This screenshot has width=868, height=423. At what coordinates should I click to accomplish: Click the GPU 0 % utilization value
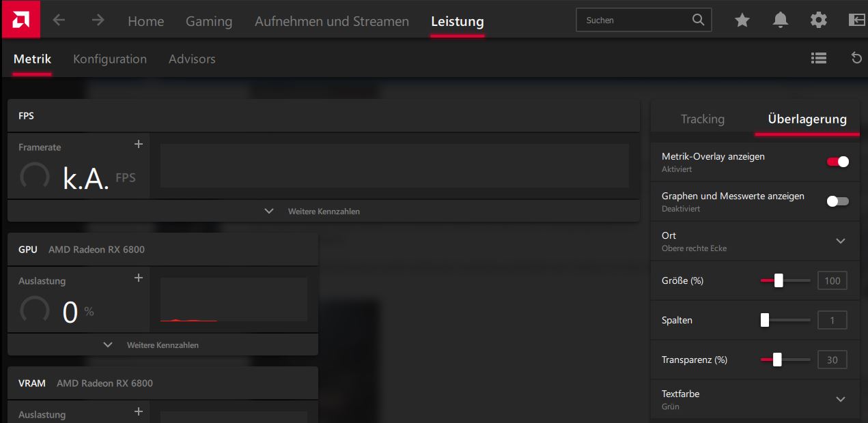(x=79, y=312)
